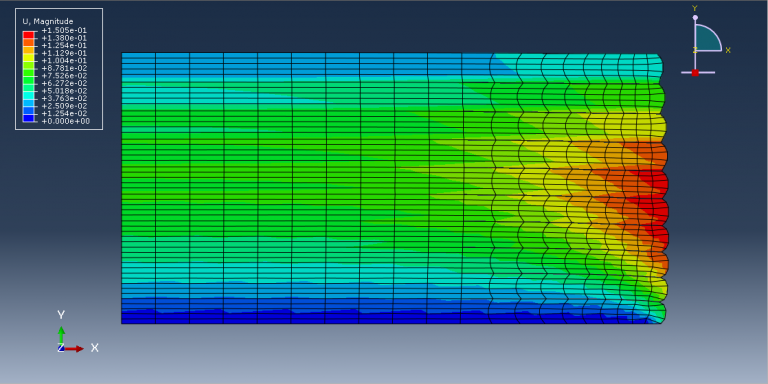Pick the cyan legend swatch
The image size is (768, 384).
point(28,96)
